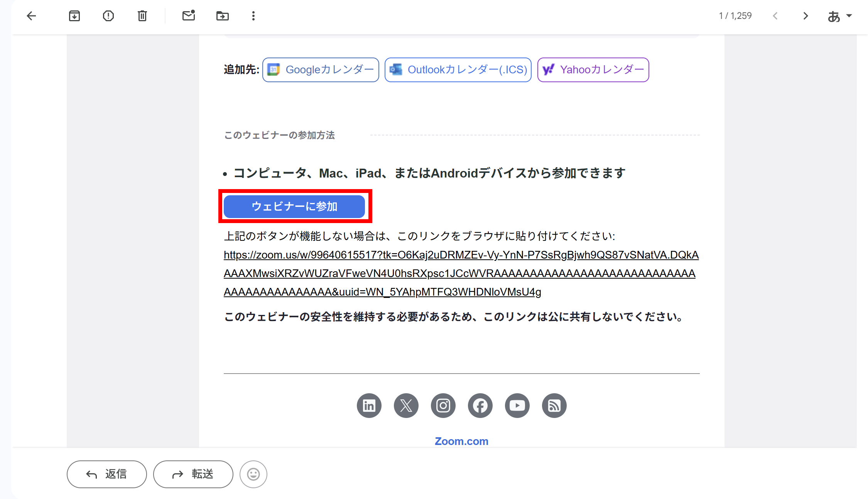Click the 返信 reply button
The height and width of the screenshot is (499, 868).
[107, 474]
